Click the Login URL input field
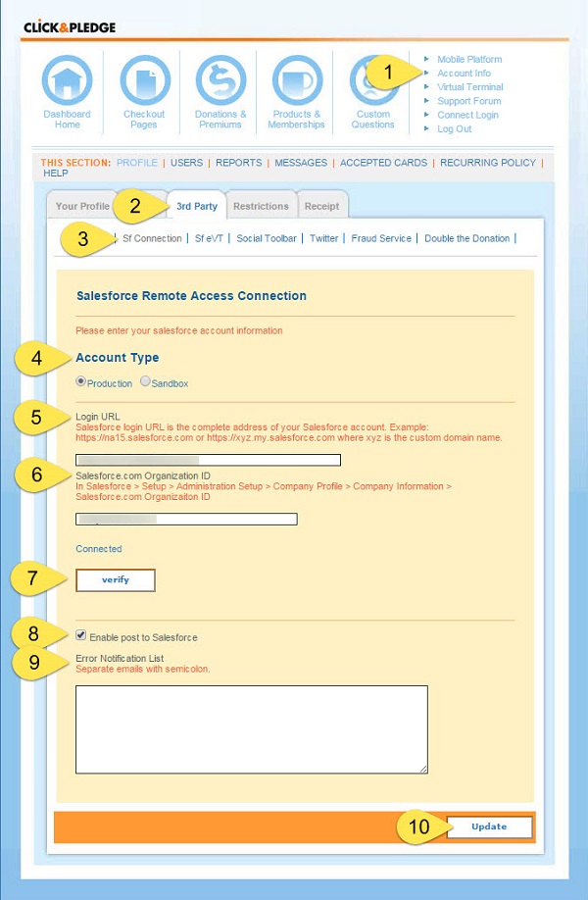This screenshot has width=588, height=900. (208, 460)
